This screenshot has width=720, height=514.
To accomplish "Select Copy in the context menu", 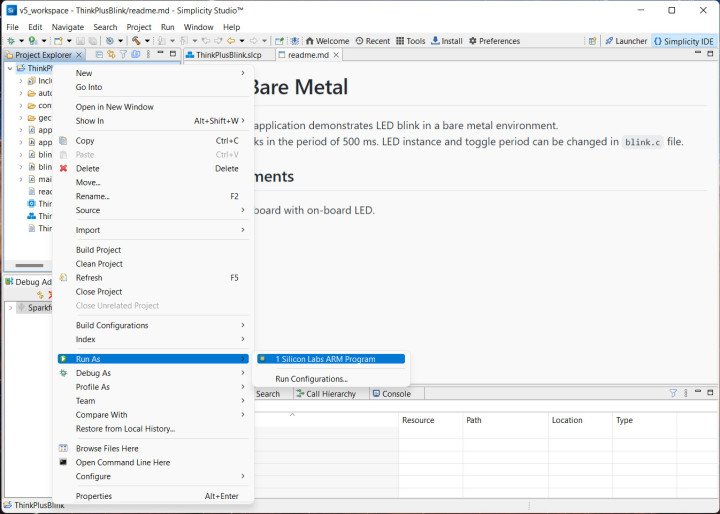I will [x=153, y=141].
